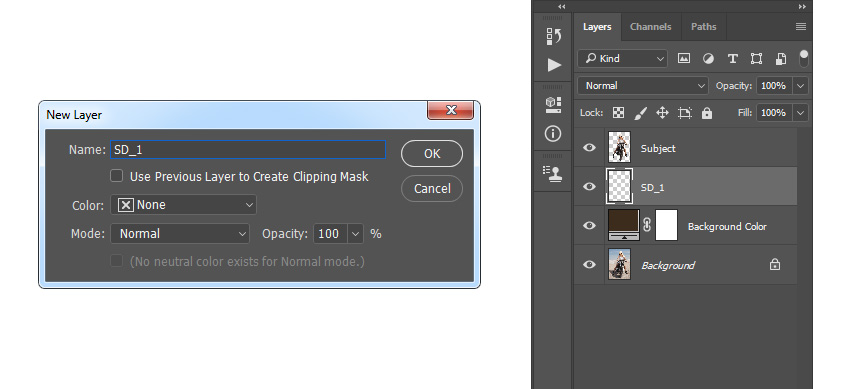
Task: Prevent auto-nesting into artboards lock icon
Action: 685,113
